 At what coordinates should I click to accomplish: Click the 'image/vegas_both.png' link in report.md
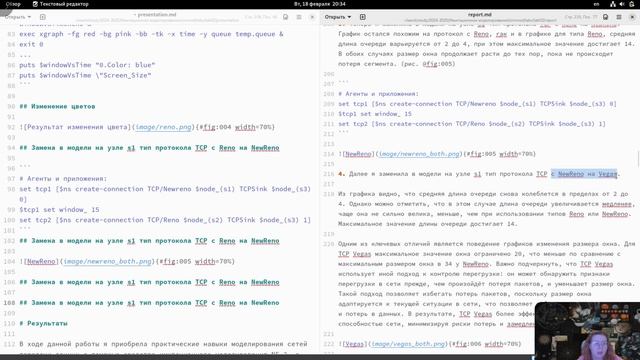[407, 344]
